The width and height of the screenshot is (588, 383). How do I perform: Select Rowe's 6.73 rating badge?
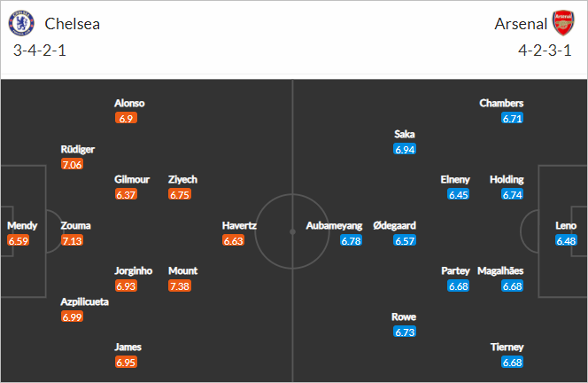pos(405,332)
